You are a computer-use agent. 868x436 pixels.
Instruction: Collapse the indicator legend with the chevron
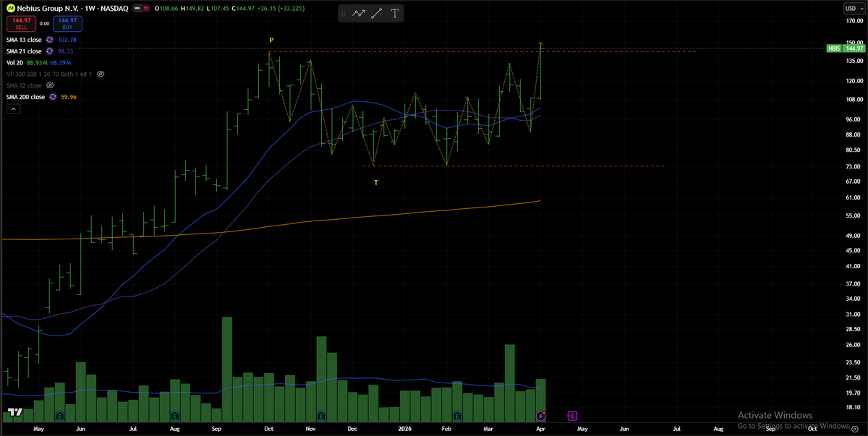pos(12,108)
